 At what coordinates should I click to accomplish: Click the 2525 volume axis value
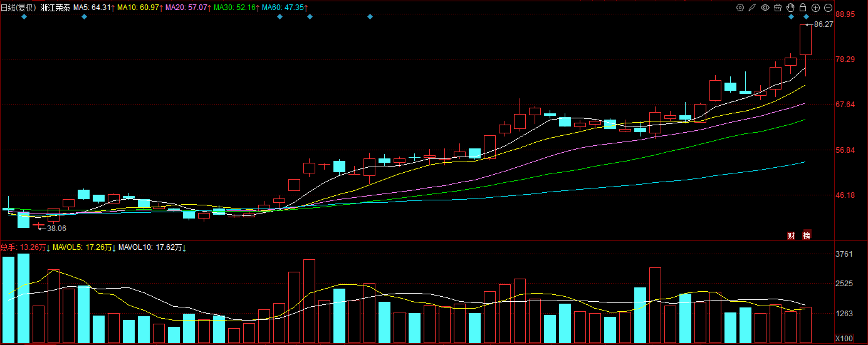[x=844, y=284]
